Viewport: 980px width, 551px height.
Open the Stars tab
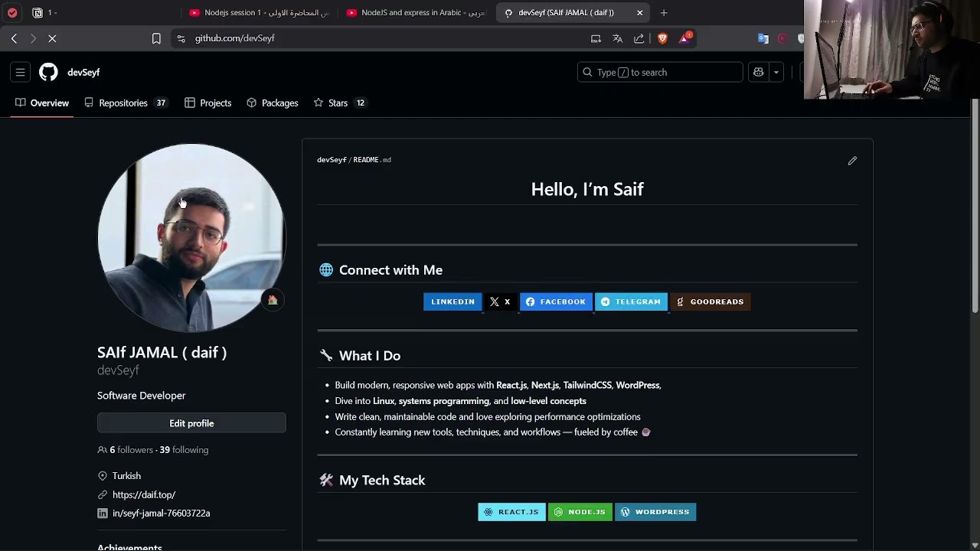(339, 103)
